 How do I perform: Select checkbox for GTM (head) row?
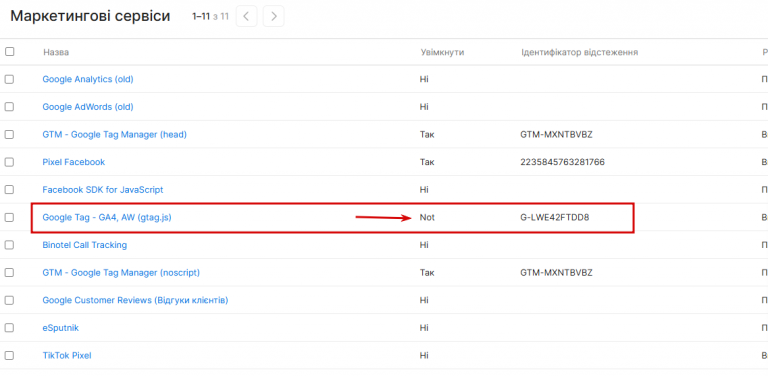(10, 134)
